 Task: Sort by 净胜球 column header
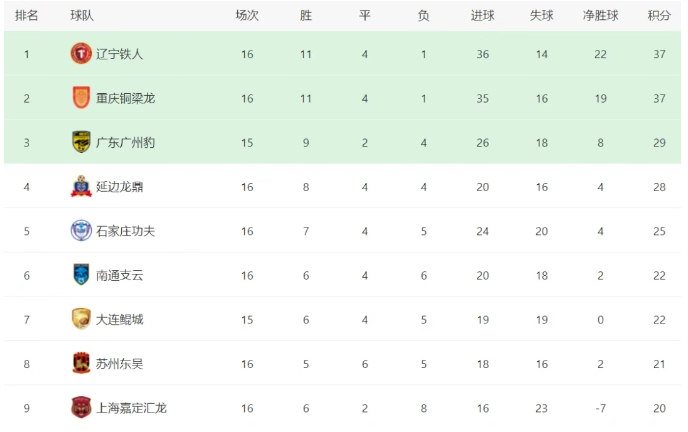tap(600, 16)
